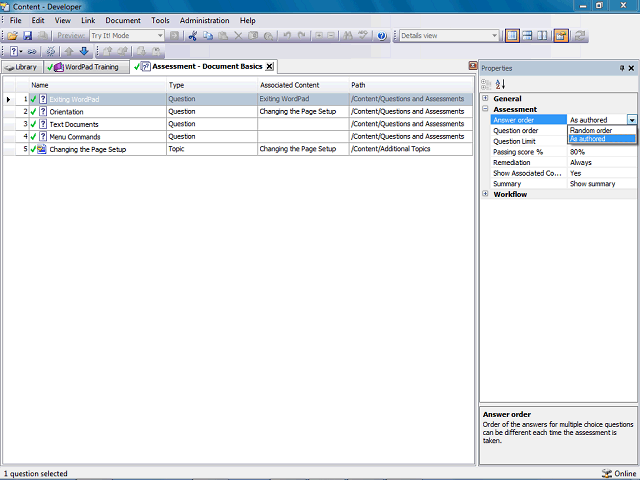Select the Text Documents question row

tap(238, 124)
